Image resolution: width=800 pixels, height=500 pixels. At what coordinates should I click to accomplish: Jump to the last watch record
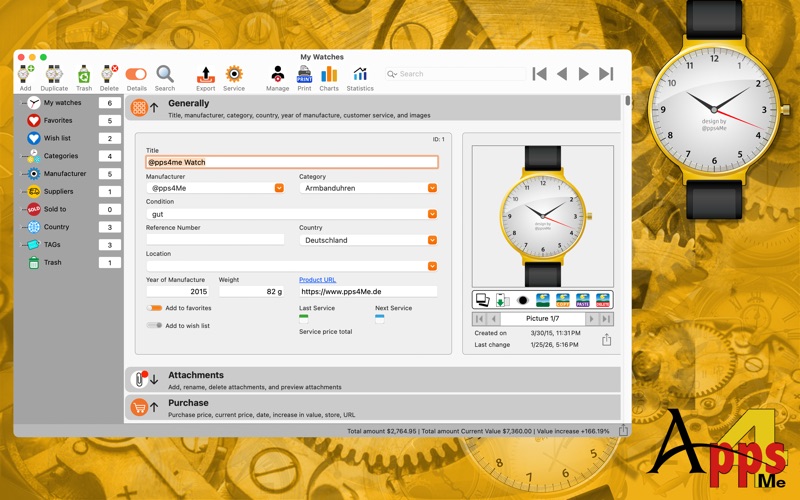point(606,74)
